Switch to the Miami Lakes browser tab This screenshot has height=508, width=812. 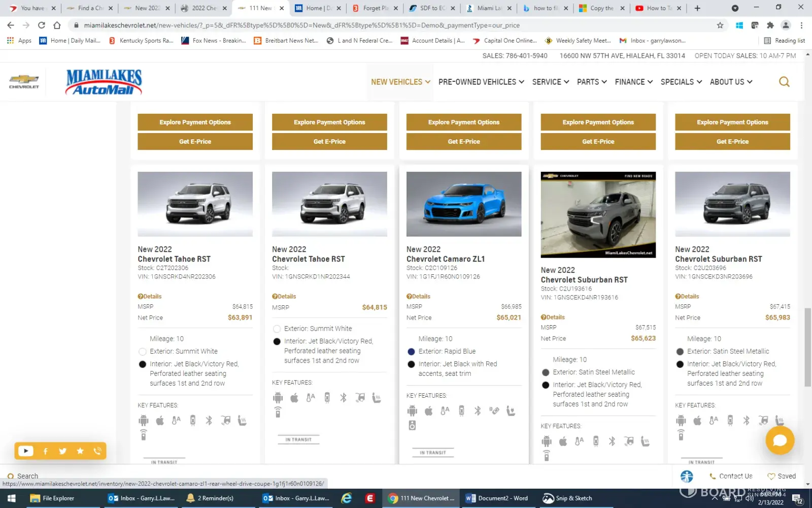point(489,8)
